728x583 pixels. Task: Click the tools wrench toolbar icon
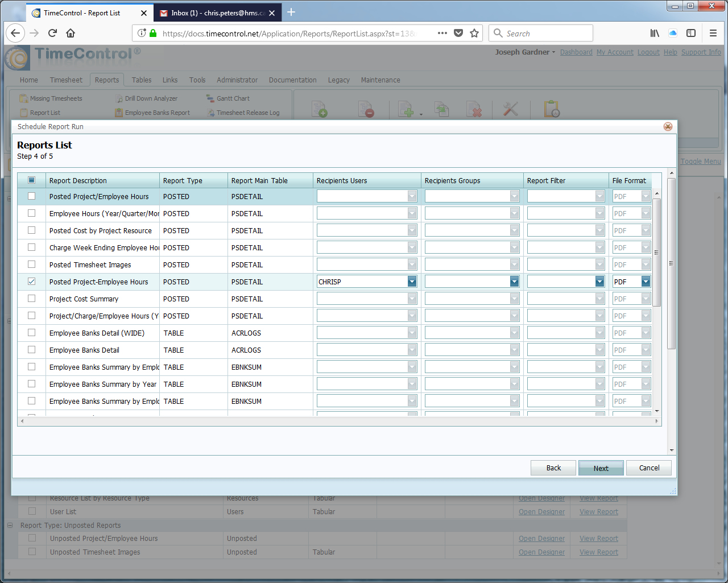coord(510,109)
